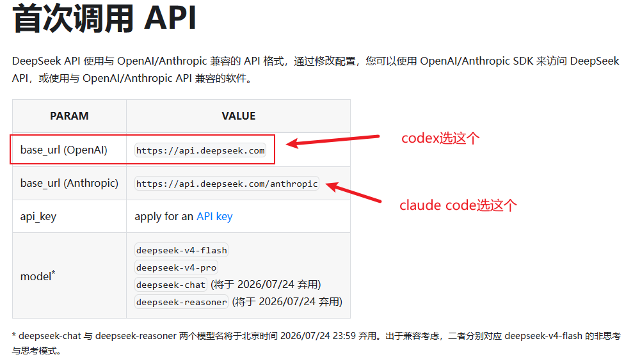Viewport: 633px width, 364px height.
Task: Click the deprecation note after deepseek-reasoner
Action: 287,302
